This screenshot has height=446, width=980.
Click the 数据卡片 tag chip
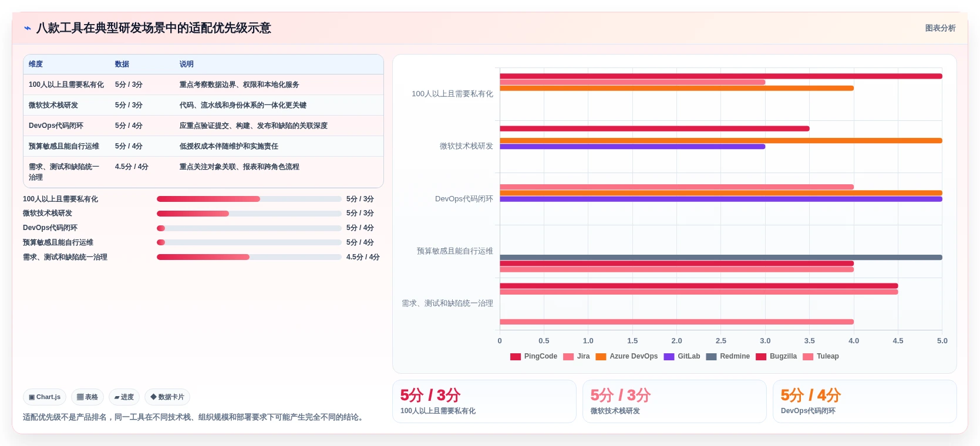tap(167, 397)
